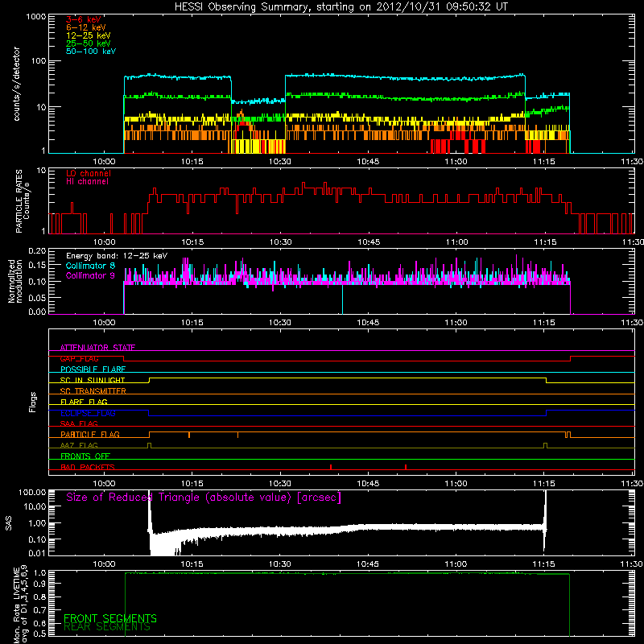Click the AAZ_FLAG pulse near 10:08

[149, 446]
